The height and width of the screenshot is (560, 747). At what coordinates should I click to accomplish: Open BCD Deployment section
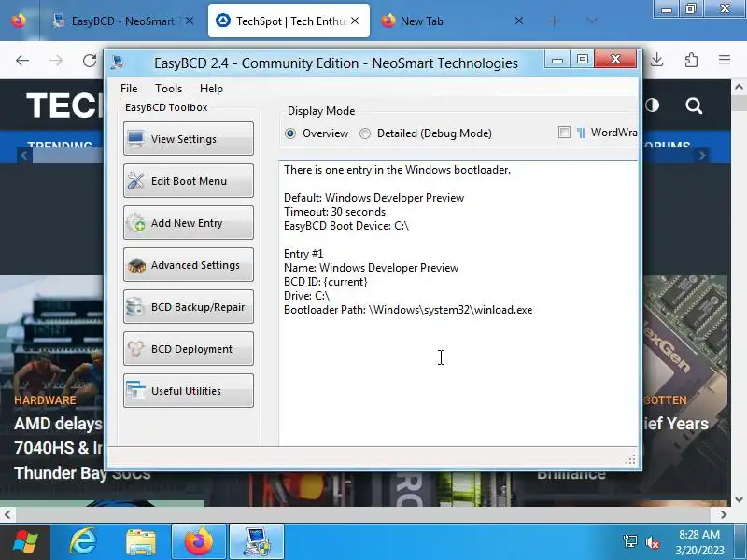click(189, 348)
